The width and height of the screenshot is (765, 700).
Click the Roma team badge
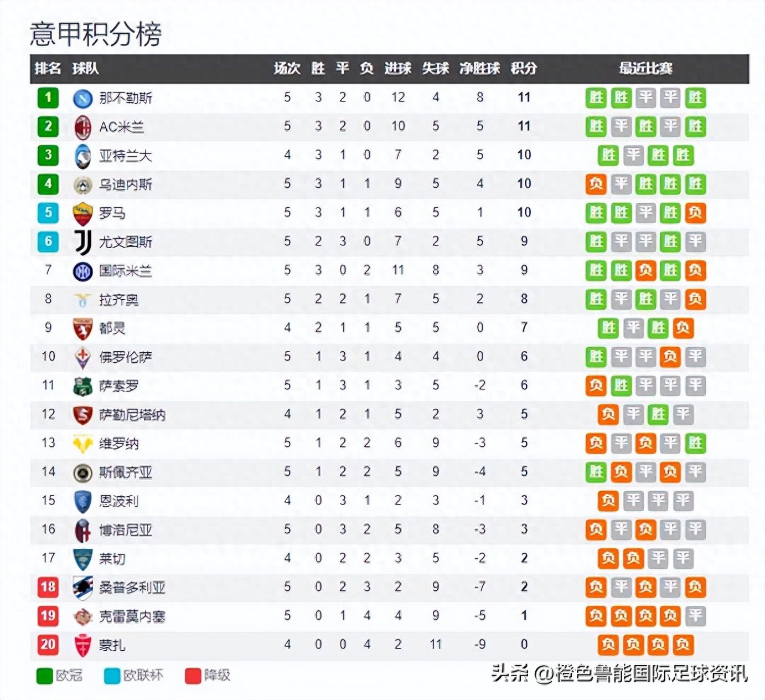pos(82,214)
